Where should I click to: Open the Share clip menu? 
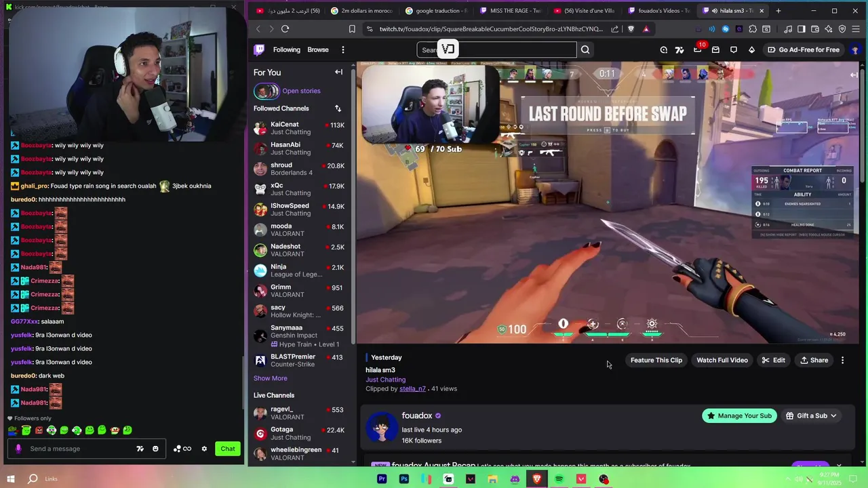coord(814,361)
